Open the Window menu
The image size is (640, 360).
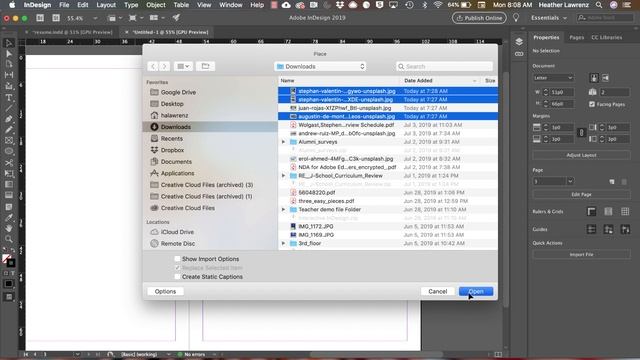tap(231, 5)
